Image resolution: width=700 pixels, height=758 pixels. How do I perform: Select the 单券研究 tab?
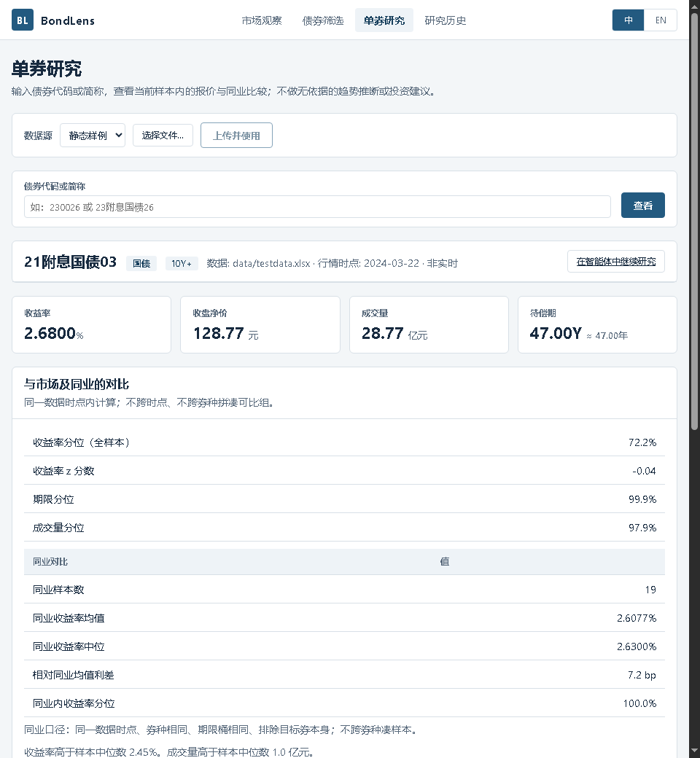(x=384, y=20)
